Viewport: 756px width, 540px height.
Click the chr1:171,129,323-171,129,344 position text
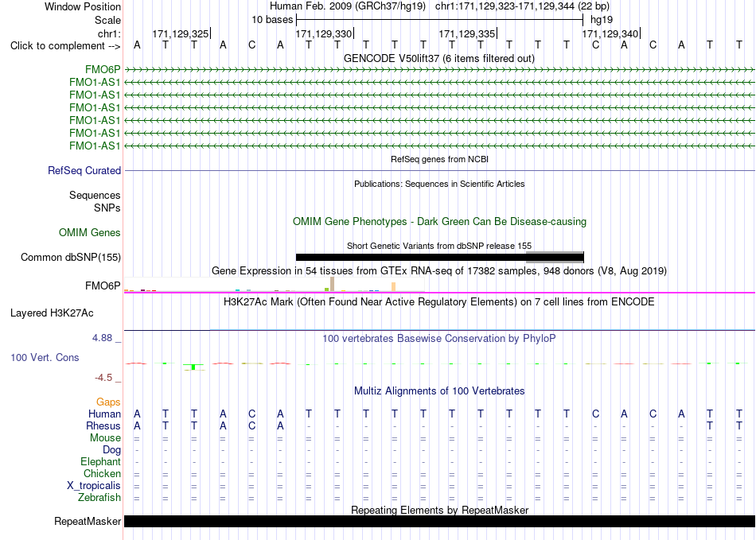(522, 6)
